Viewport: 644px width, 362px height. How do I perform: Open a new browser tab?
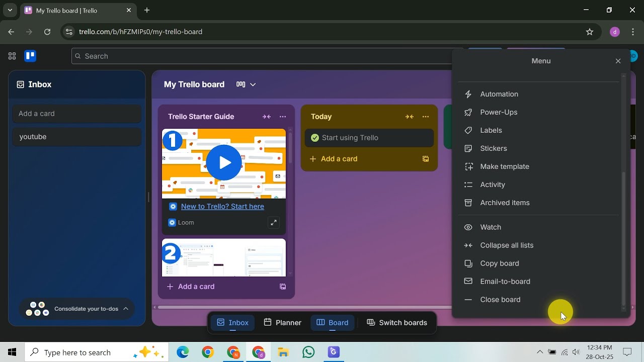coord(147,10)
